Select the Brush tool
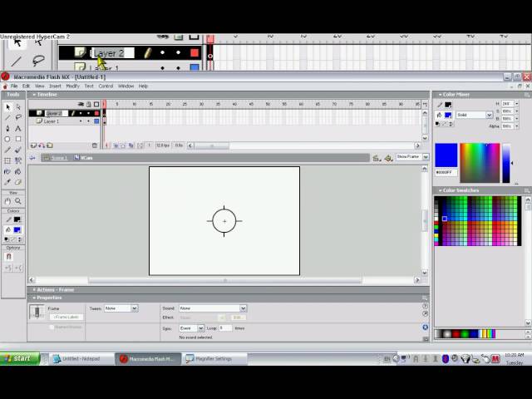The height and width of the screenshot is (399, 532). tap(18, 150)
